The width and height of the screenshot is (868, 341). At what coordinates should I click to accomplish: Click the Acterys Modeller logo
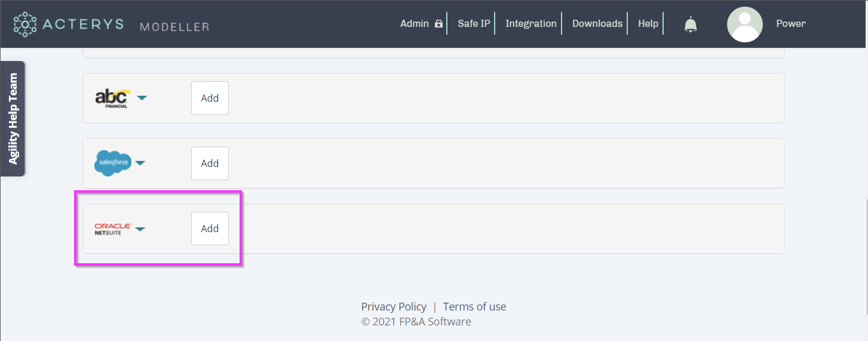coord(111,24)
